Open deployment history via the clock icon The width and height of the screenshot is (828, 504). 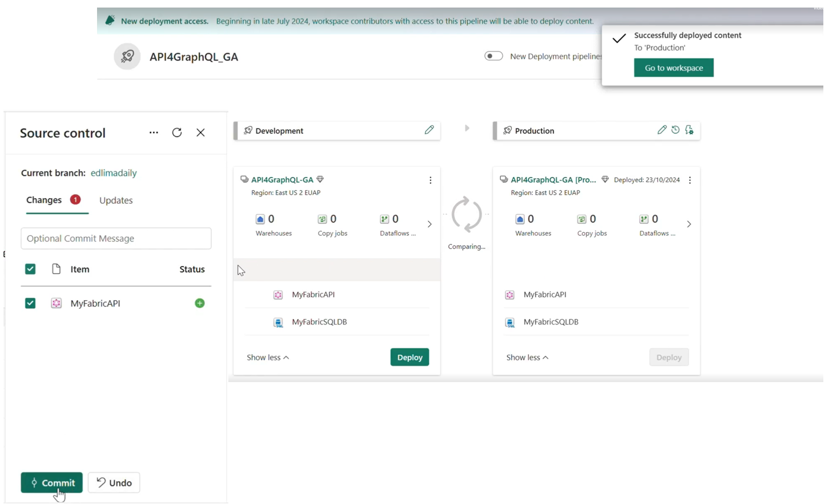pos(675,129)
